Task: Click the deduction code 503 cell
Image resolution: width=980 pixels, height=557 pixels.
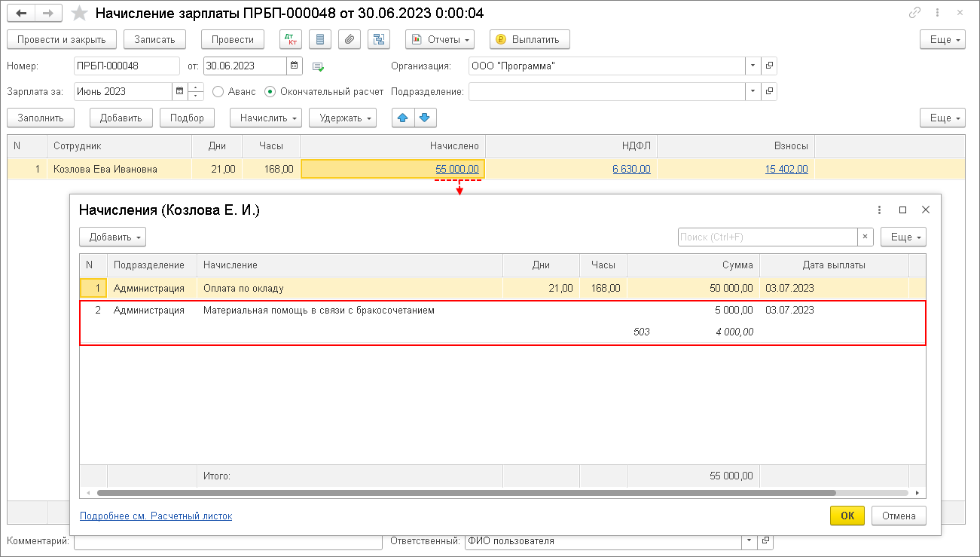Action: tap(641, 332)
